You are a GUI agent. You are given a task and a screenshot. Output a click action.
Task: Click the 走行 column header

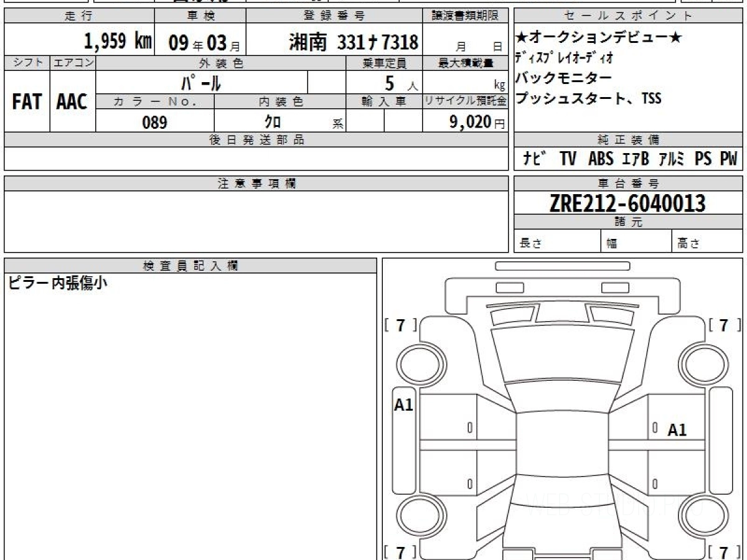(78, 16)
